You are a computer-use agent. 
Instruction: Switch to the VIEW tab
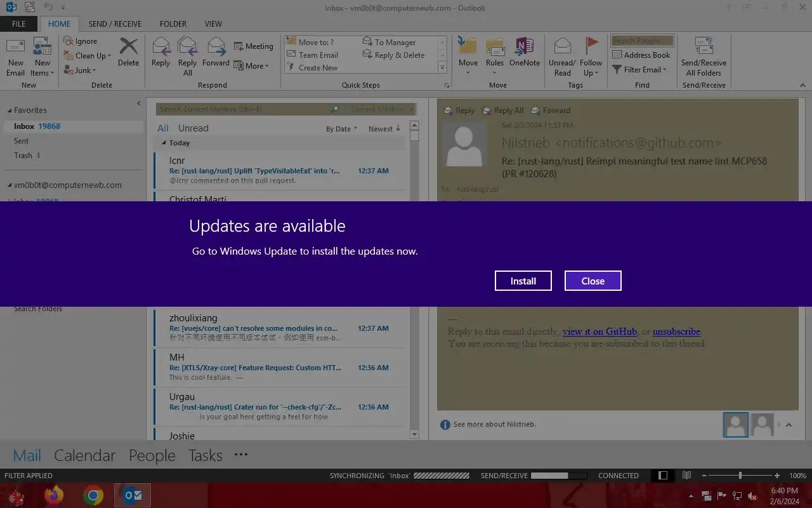pos(213,24)
